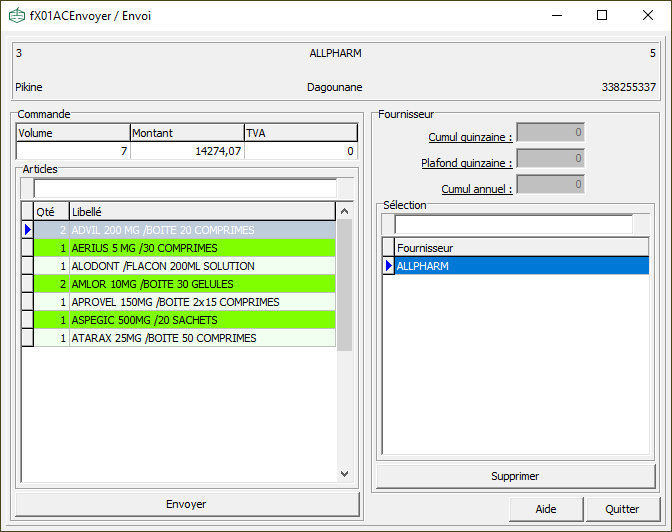Click the Envoyer button

pyautogui.click(x=187, y=504)
